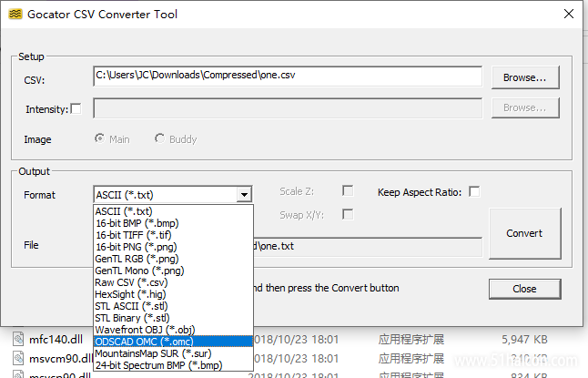
Task: Collapse the Format dropdown arrow
Action: click(x=244, y=195)
